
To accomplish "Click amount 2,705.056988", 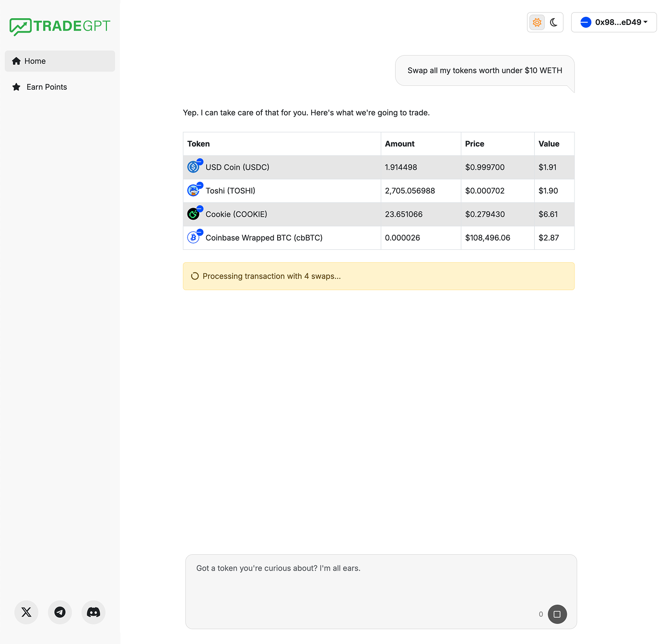I will point(410,191).
